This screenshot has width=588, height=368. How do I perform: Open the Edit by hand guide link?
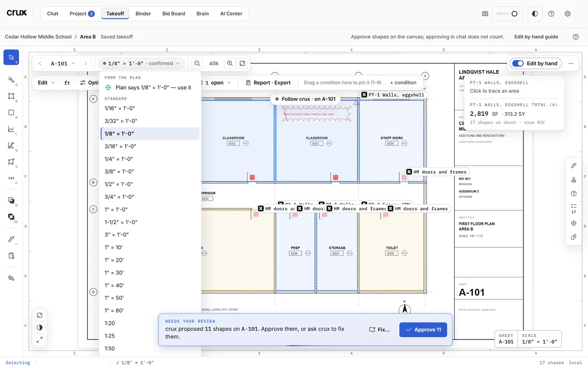tap(536, 37)
